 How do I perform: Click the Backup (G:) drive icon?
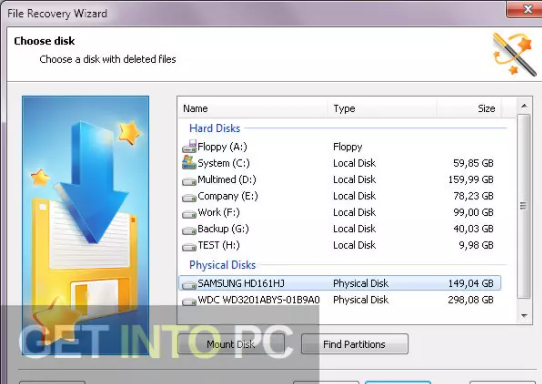[x=189, y=230]
